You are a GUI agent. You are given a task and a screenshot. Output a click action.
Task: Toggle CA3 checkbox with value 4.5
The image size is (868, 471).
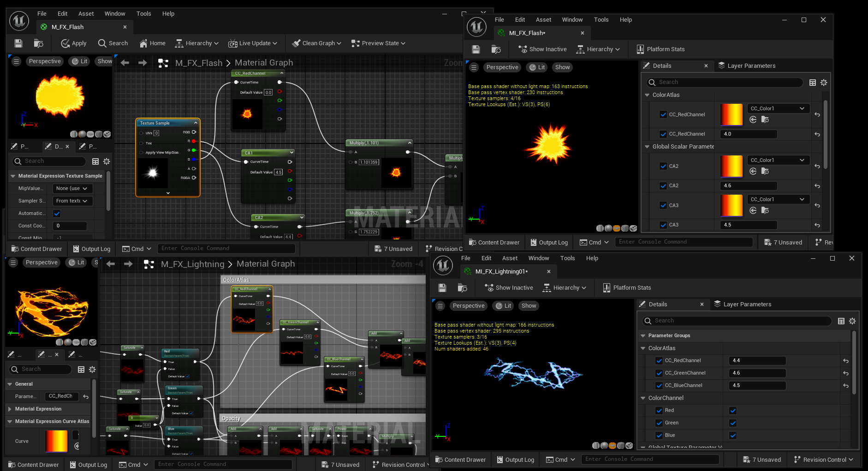point(663,225)
